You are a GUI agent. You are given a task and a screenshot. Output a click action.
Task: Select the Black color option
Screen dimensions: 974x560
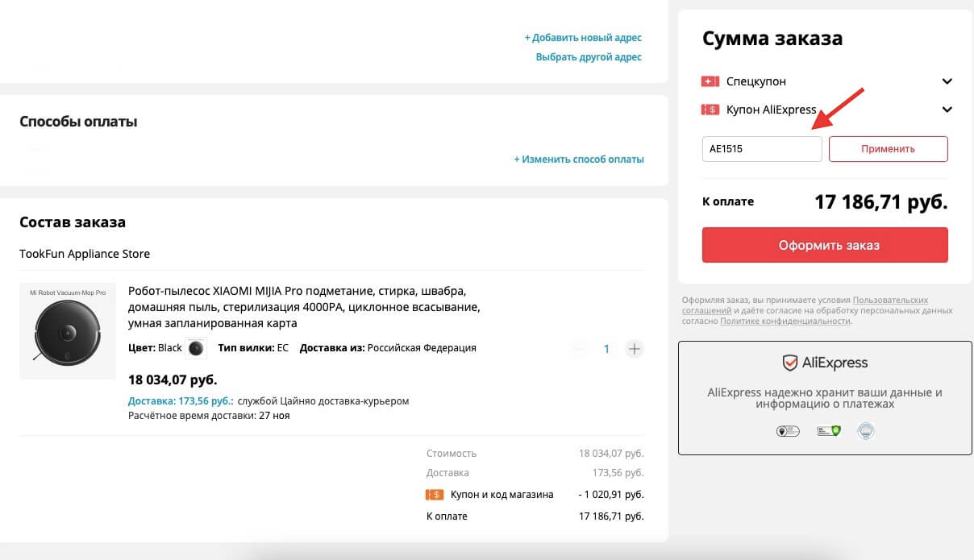click(x=194, y=347)
